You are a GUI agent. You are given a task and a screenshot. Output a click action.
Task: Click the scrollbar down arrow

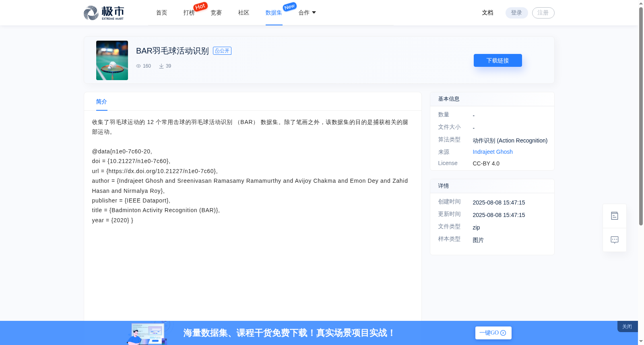click(641, 341)
